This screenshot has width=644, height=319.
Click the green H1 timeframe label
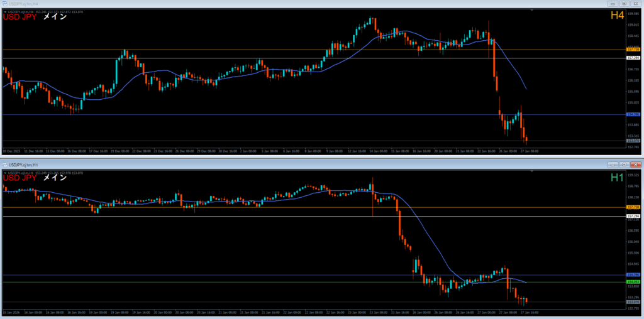pos(616,178)
